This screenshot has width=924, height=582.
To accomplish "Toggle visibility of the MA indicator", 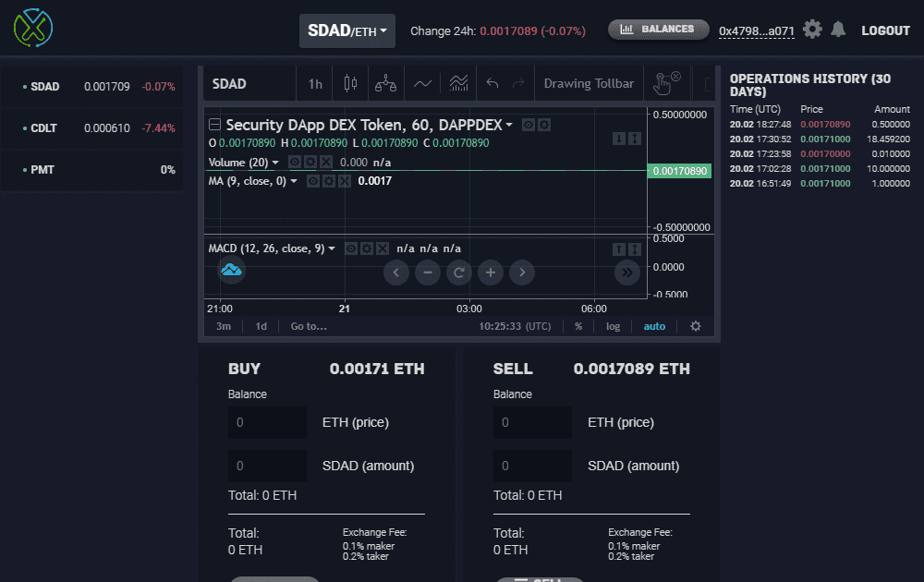I will 312,181.
